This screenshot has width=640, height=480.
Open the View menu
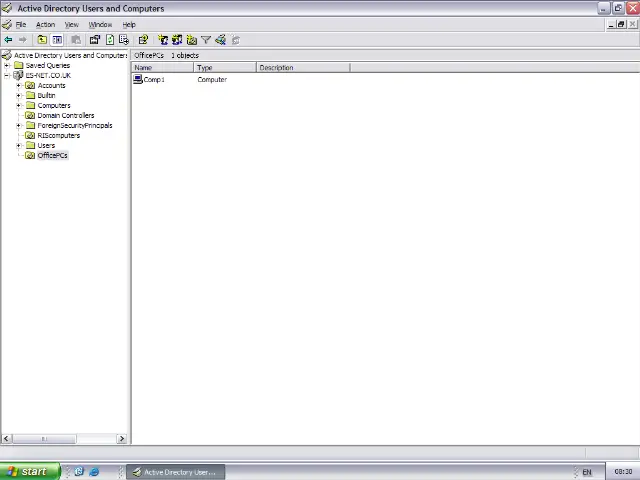[x=71, y=24]
